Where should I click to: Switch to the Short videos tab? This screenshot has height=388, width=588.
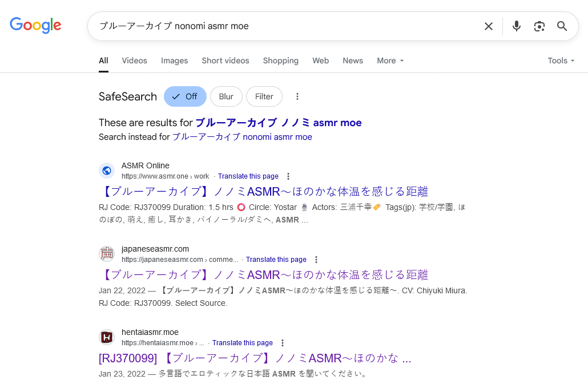coord(225,60)
